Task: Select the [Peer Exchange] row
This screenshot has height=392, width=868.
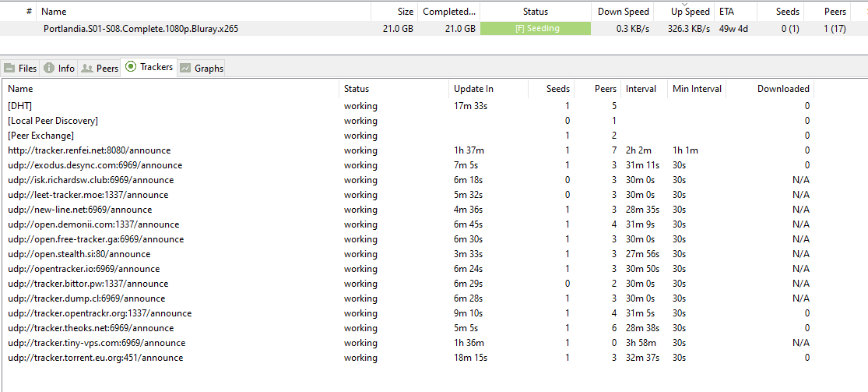Action: pyautogui.click(x=409, y=136)
